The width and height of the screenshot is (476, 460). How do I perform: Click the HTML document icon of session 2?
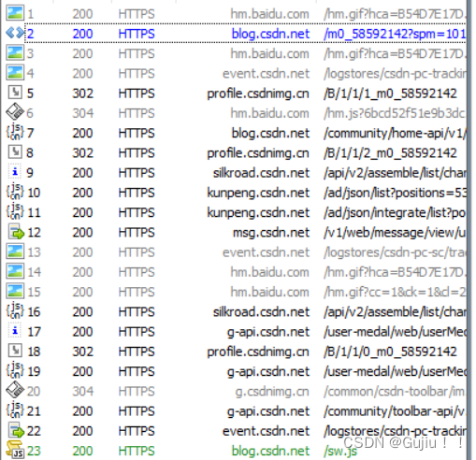pyautogui.click(x=15, y=33)
